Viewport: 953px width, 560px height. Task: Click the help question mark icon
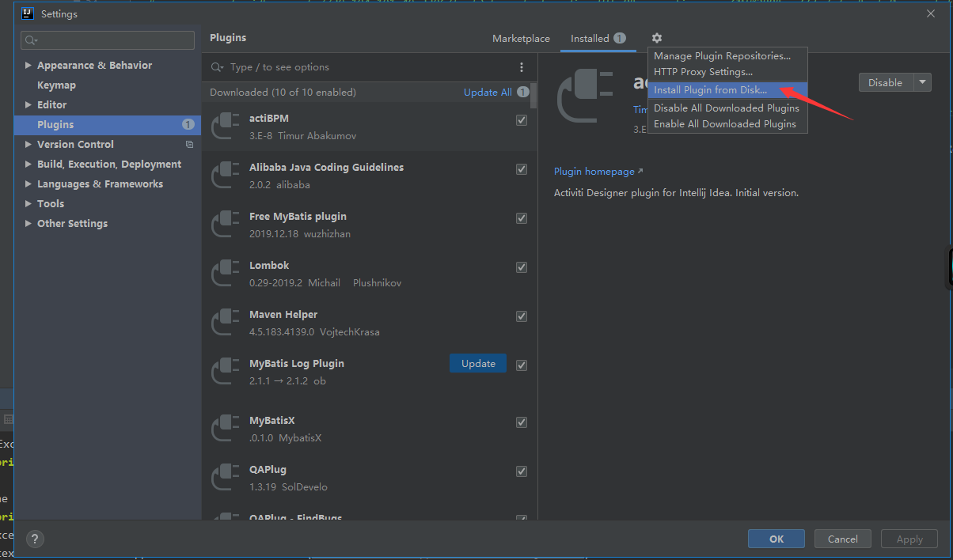point(35,539)
